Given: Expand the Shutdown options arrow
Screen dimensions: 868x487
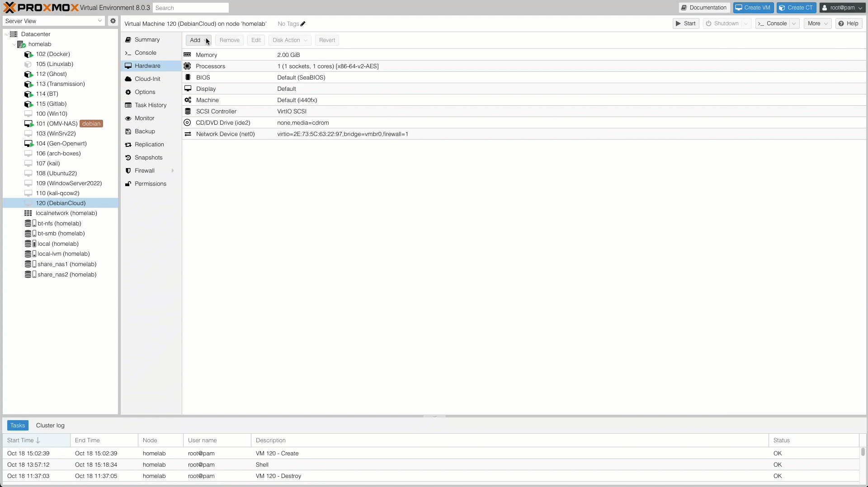Looking at the screenshot, I should (x=746, y=23).
